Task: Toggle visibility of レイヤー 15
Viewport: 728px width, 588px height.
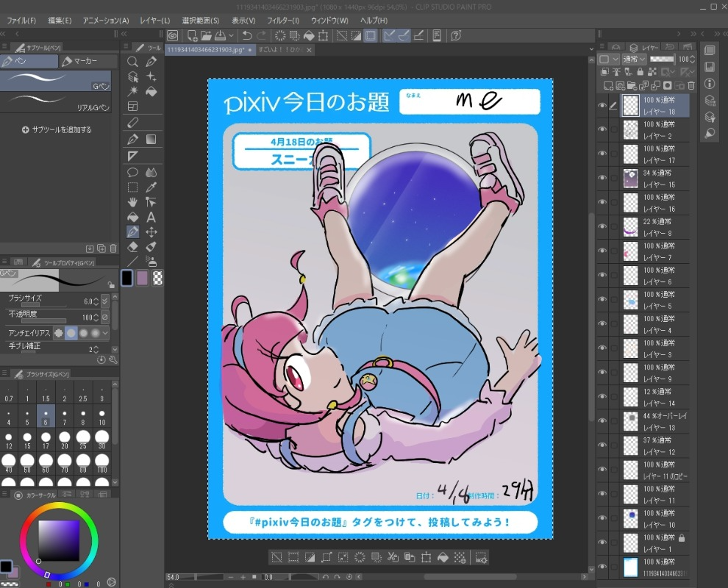Action: click(602, 178)
